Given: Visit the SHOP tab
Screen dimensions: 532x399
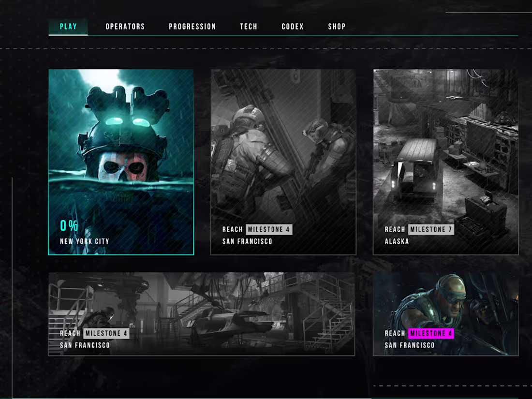Looking at the screenshot, I should tap(337, 27).
